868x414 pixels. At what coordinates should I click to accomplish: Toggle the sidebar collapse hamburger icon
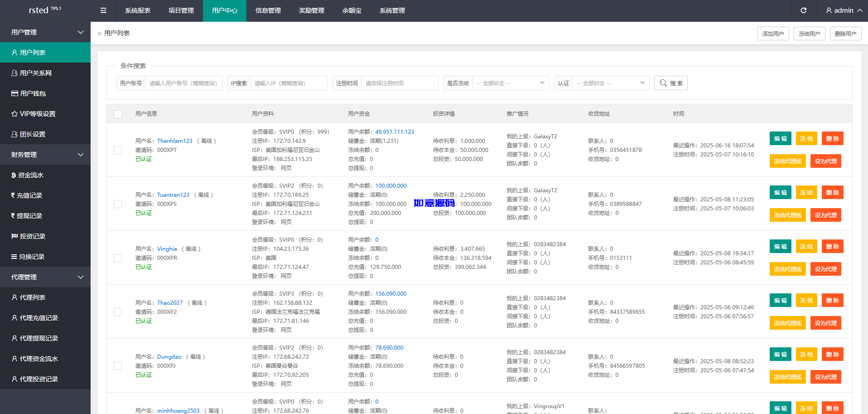point(103,10)
